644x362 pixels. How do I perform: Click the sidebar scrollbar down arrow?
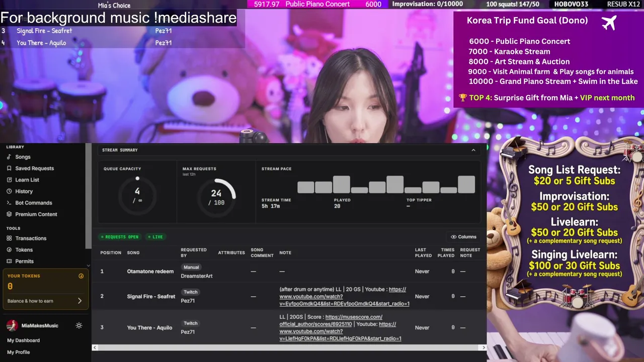[88, 265]
